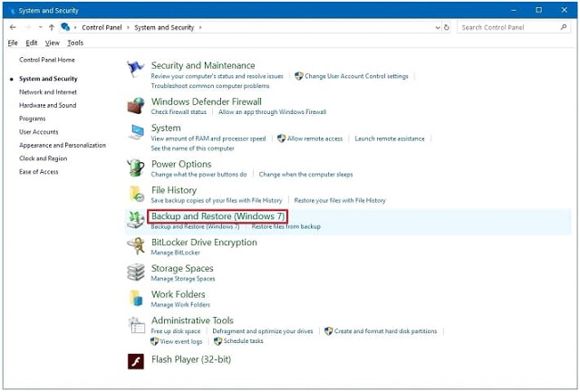
Task: Open Free up disk space link
Action: coord(175,331)
